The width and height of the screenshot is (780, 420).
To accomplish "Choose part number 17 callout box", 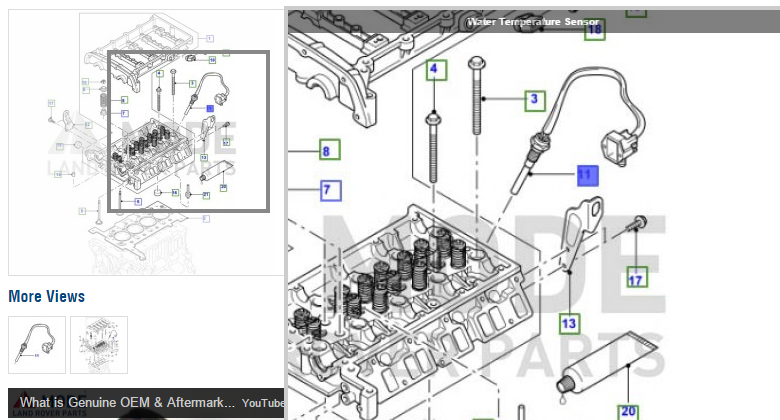I will click(x=635, y=279).
